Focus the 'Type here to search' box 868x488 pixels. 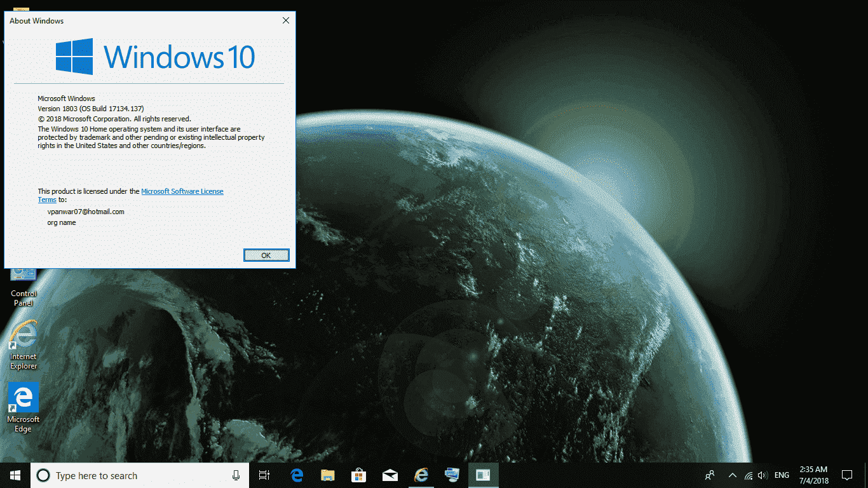140,475
